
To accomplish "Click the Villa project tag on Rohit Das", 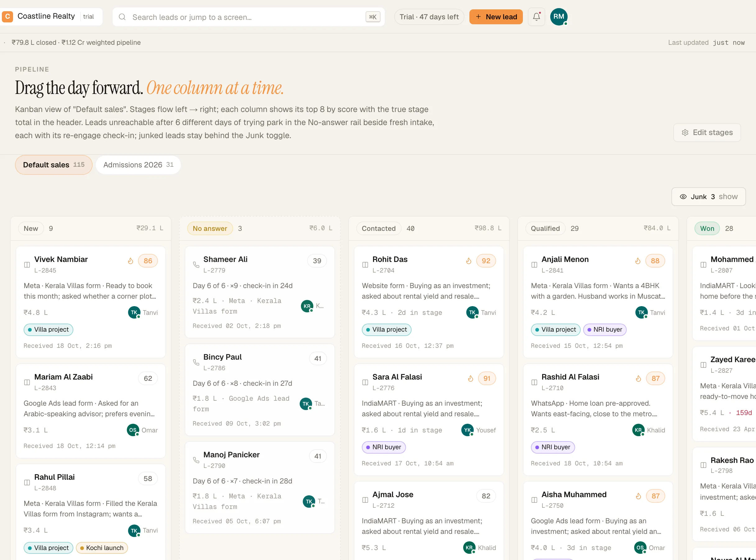I will tap(386, 329).
